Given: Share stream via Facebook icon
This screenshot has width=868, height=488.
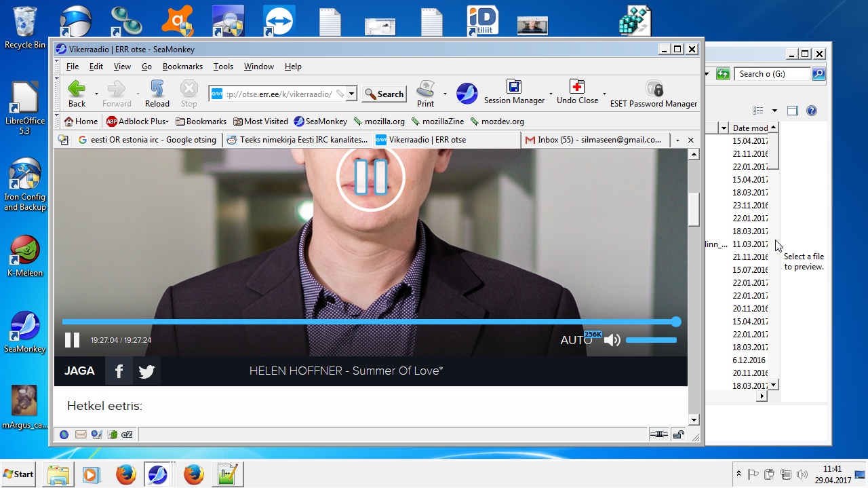Looking at the screenshot, I should pyautogui.click(x=119, y=371).
